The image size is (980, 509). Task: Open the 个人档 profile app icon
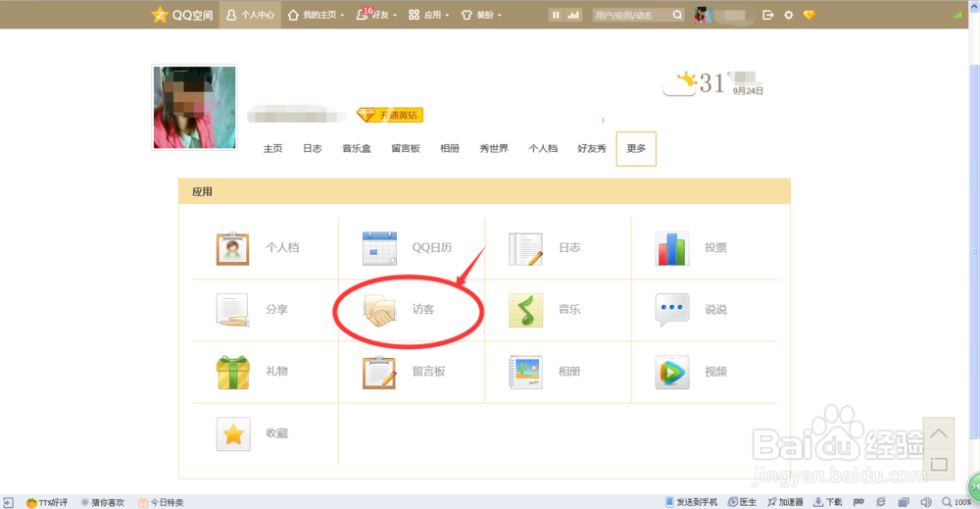233,248
